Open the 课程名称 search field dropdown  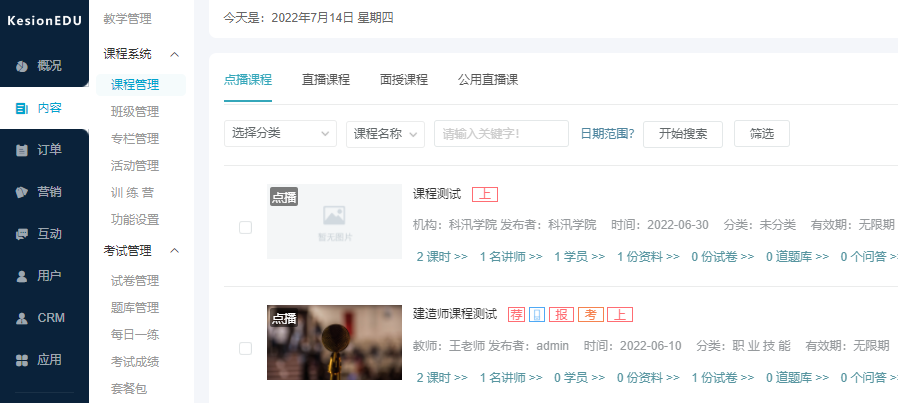click(386, 134)
